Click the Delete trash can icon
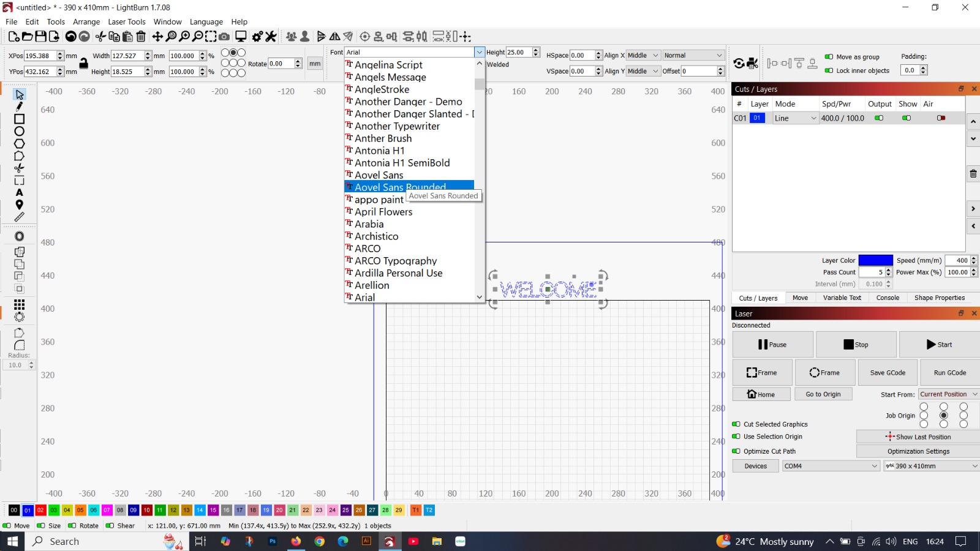Image resolution: width=980 pixels, height=551 pixels. (141, 37)
